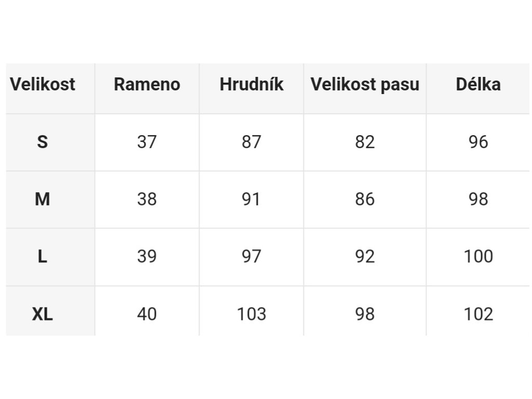The height and width of the screenshot is (399, 532).
Task: Click shoulder value 40 in XL row
Action: coord(147,314)
